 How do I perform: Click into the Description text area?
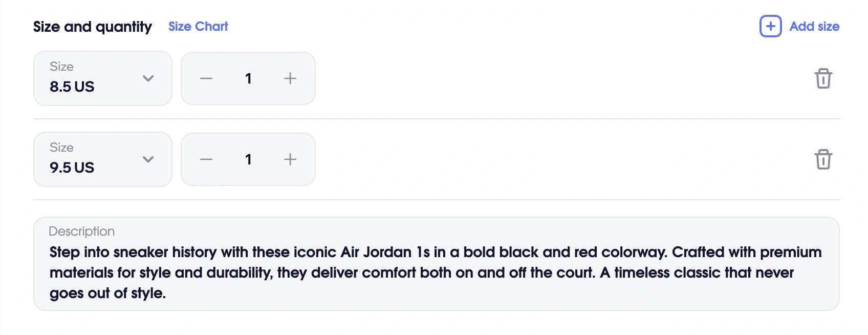click(435, 273)
